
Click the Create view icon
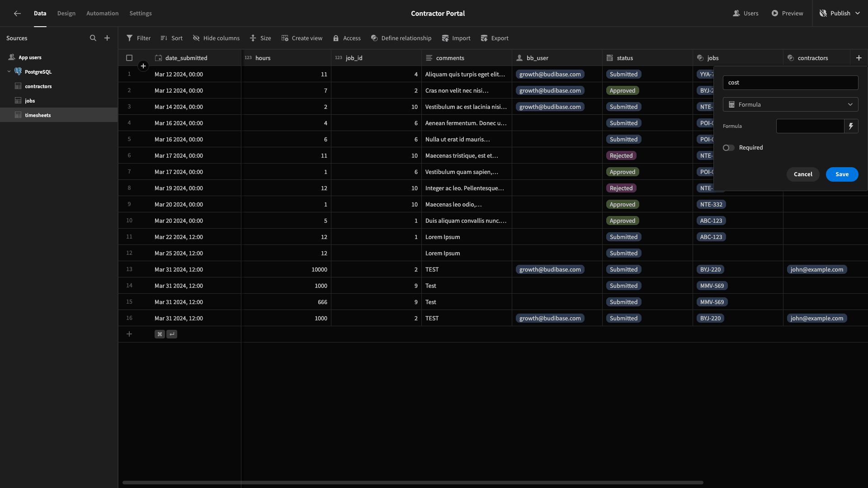pyautogui.click(x=285, y=38)
